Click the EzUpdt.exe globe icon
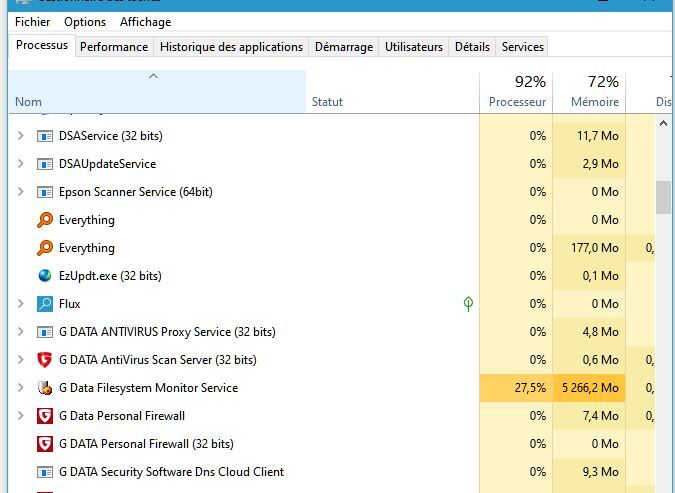The height and width of the screenshot is (493, 675). pos(44,276)
